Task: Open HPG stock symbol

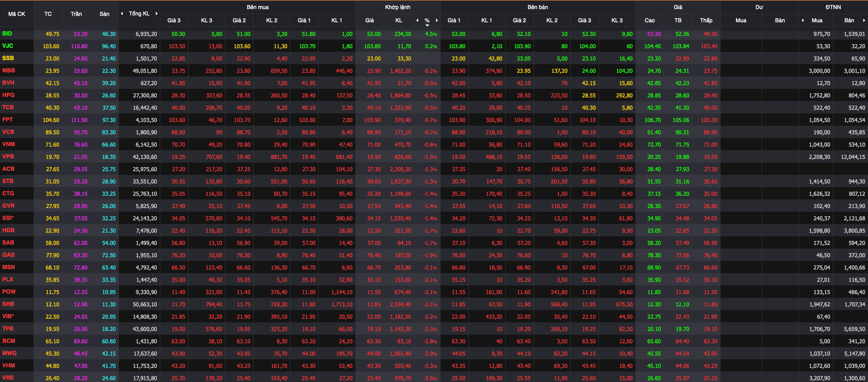Action: (x=8, y=95)
